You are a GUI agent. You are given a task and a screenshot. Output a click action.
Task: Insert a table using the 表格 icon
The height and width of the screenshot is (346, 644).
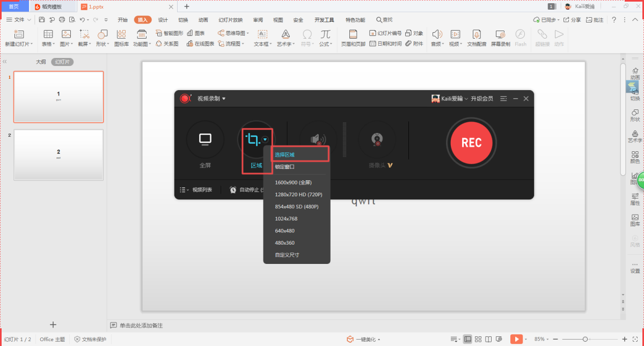pyautogui.click(x=48, y=37)
